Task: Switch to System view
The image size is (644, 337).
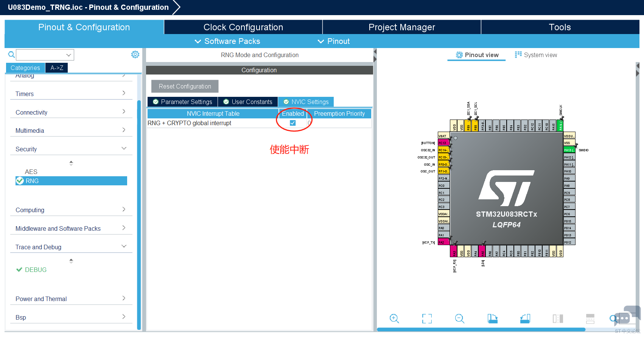Action: pyautogui.click(x=536, y=55)
